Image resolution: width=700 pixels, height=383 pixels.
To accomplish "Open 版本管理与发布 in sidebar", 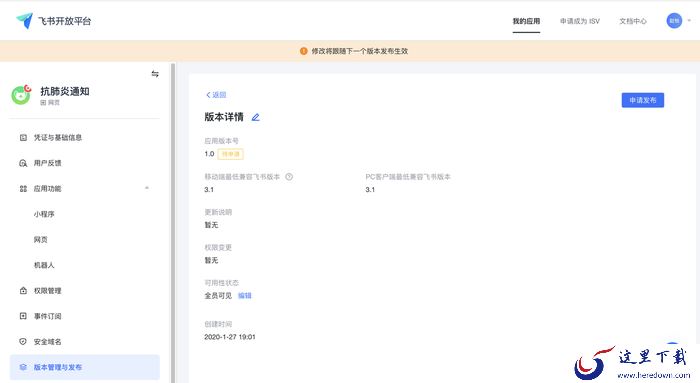I will [x=85, y=367].
